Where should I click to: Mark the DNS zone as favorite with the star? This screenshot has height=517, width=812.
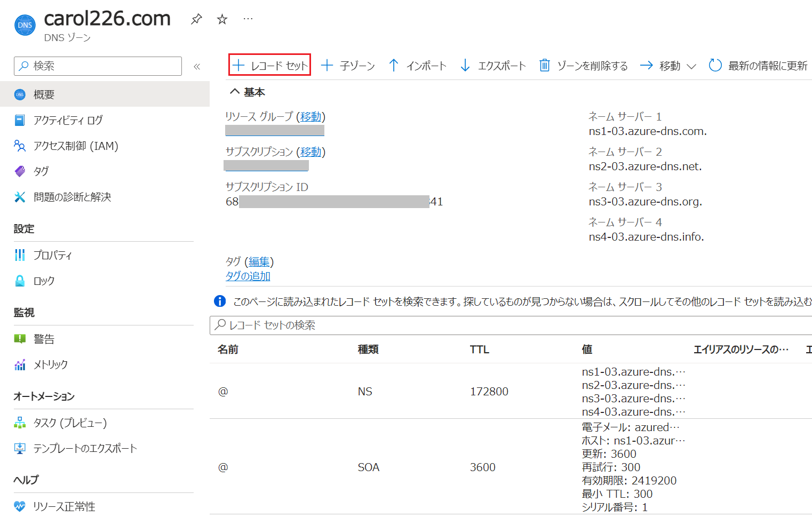(222, 19)
